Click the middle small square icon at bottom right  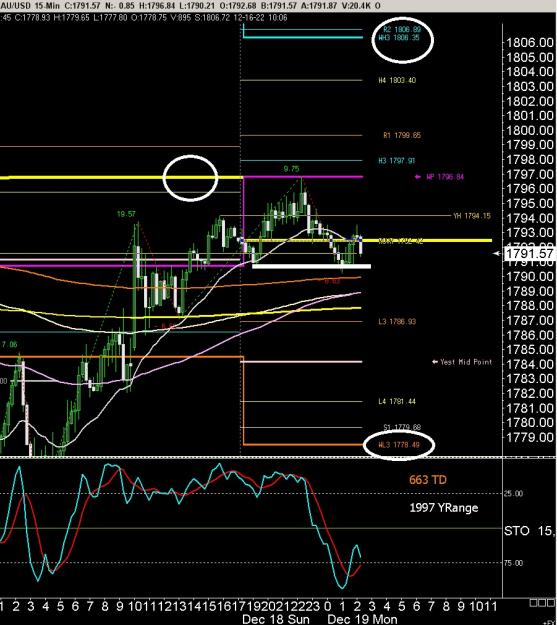point(541,603)
